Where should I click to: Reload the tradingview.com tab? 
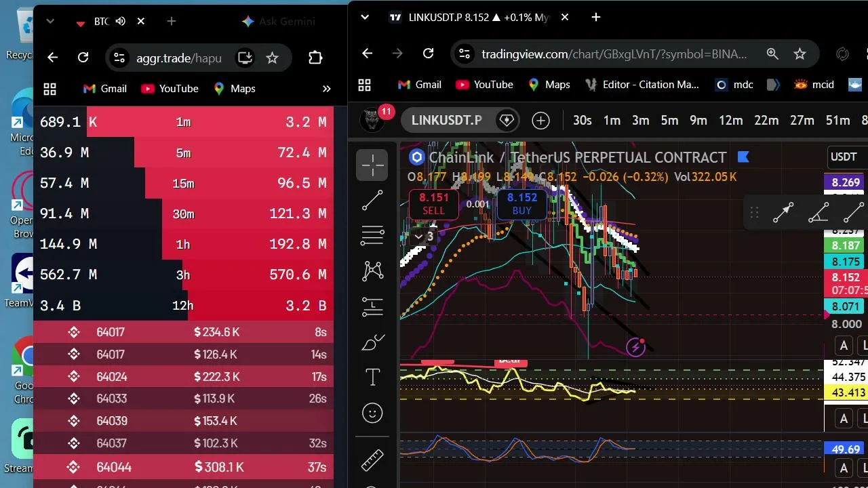428,54
